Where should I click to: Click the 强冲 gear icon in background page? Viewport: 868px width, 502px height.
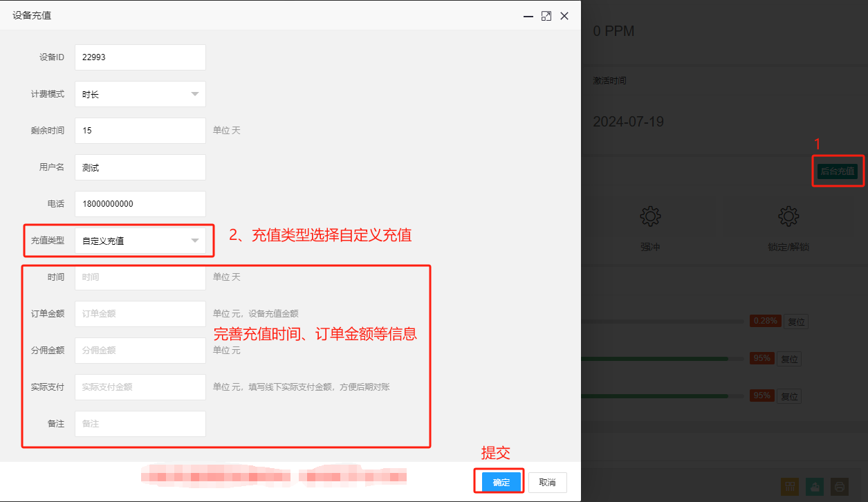coord(649,216)
